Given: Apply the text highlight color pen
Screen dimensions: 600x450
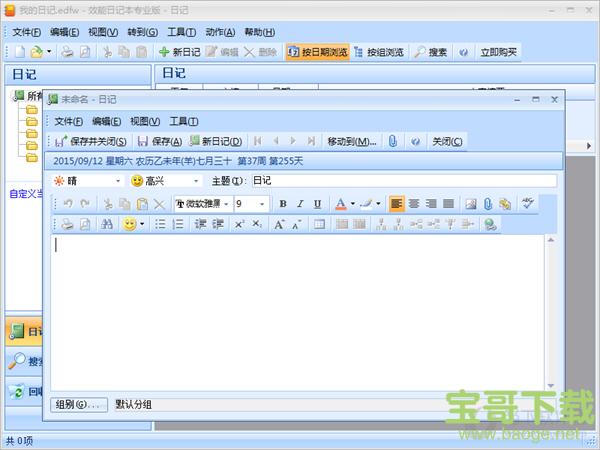Looking at the screenshot, I should coord(366,204).
